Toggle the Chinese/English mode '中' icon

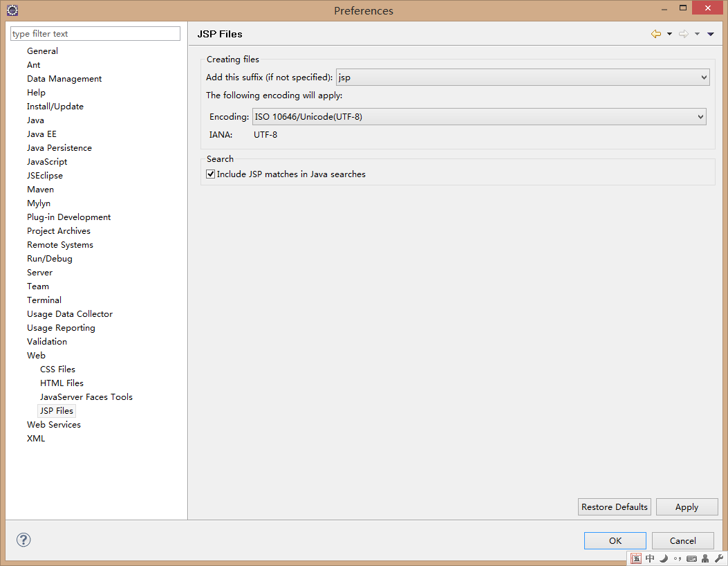650,558
